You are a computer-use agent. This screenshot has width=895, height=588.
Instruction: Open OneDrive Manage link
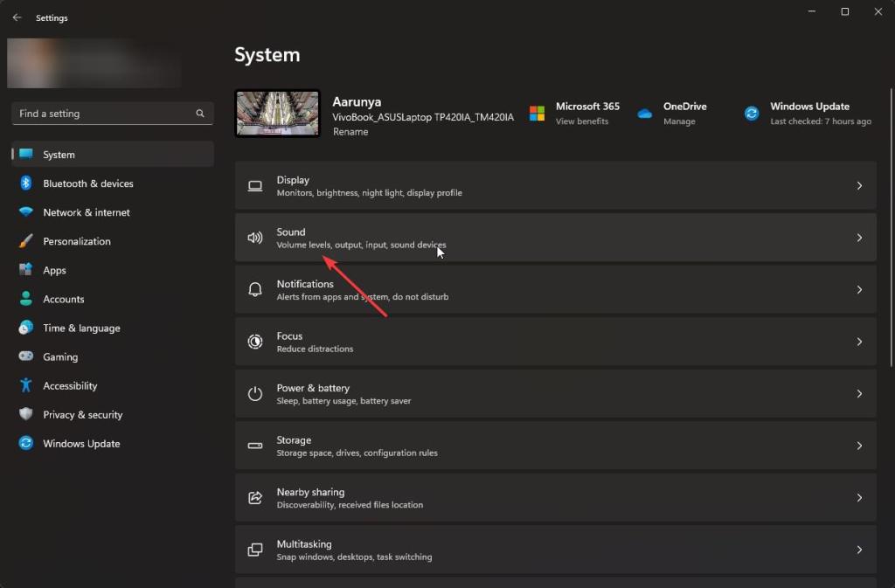point(679,121)
